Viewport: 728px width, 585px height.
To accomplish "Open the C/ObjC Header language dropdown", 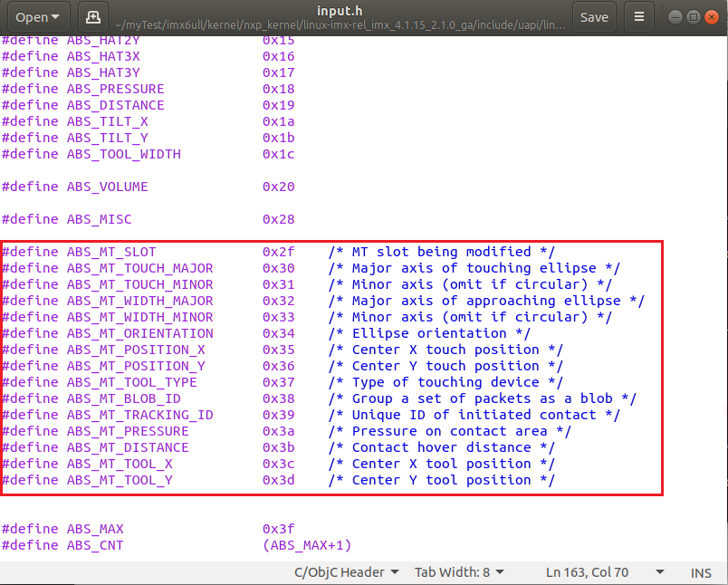I will [347, 572].
